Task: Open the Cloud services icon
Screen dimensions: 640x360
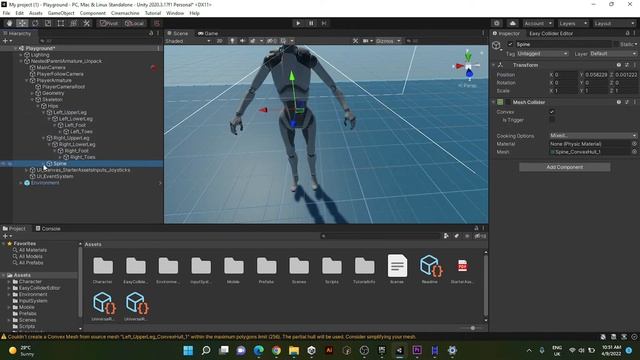Action: click(x=513, y=23)
